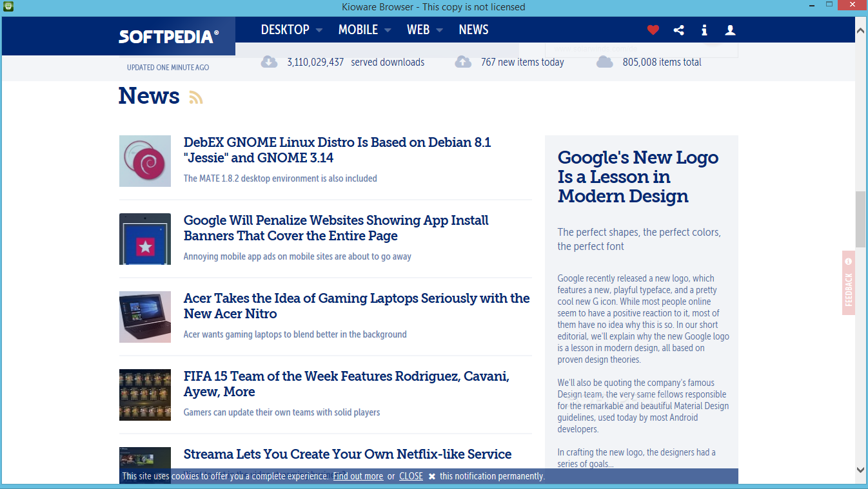Viewport: 868px width, 489px height.
Task: Click the pink star app banner thumbnail
Action: 145,239
